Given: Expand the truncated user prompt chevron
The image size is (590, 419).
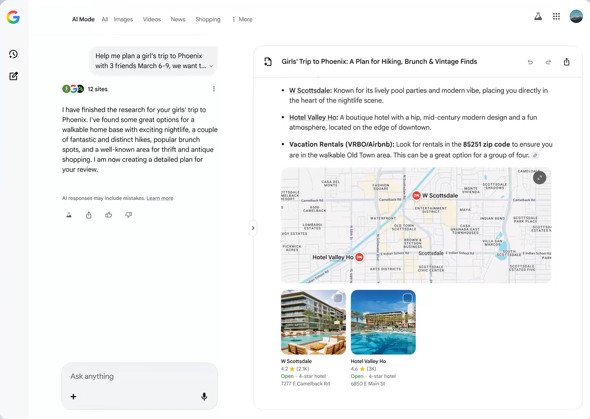Looking at the screenshot, I should [x=211, y=66].
